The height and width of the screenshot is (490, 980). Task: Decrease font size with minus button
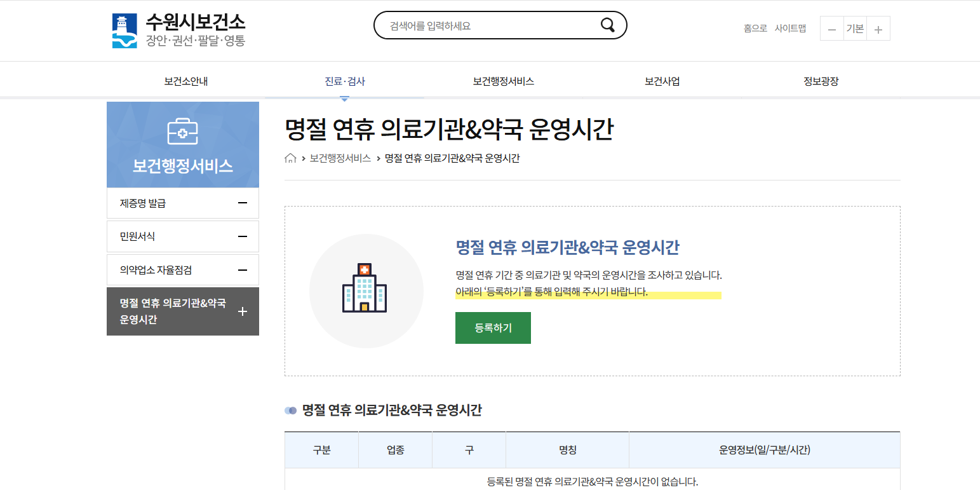[x=832, y=29]
